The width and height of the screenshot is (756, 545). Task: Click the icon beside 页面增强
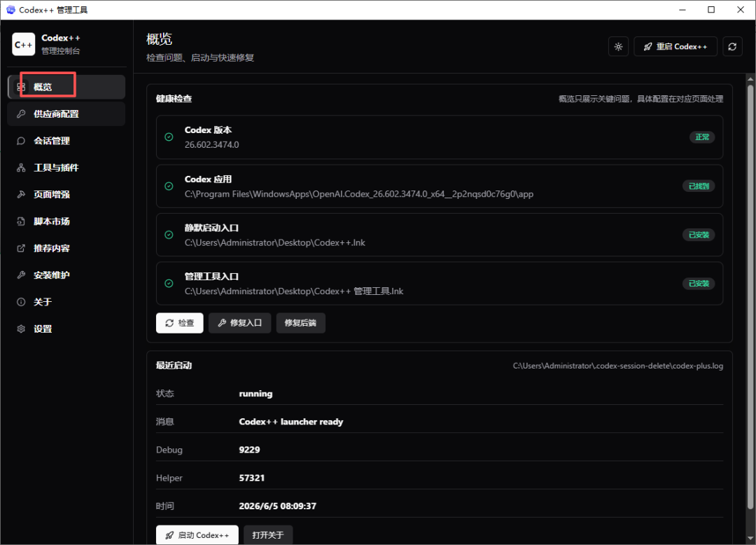point(21,194)
